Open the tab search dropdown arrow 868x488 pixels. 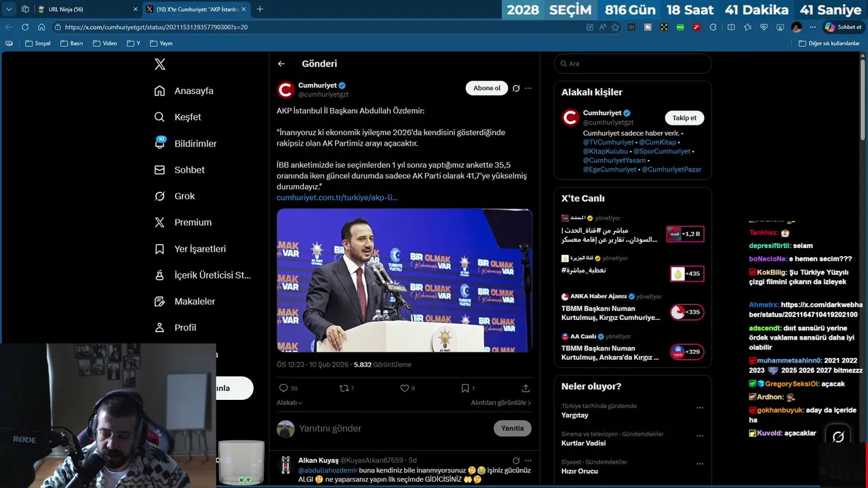click(x=9, y=9)
